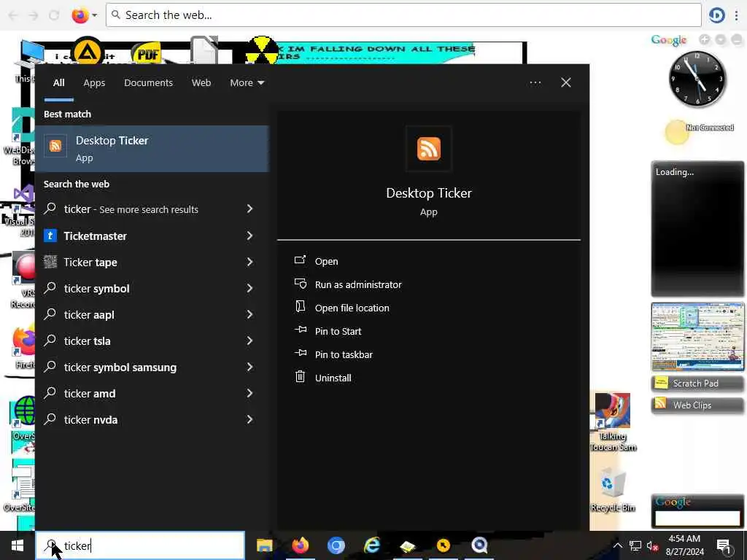Open File Explorer from the taskbar
747x560 pixels.
pos(264,545)
